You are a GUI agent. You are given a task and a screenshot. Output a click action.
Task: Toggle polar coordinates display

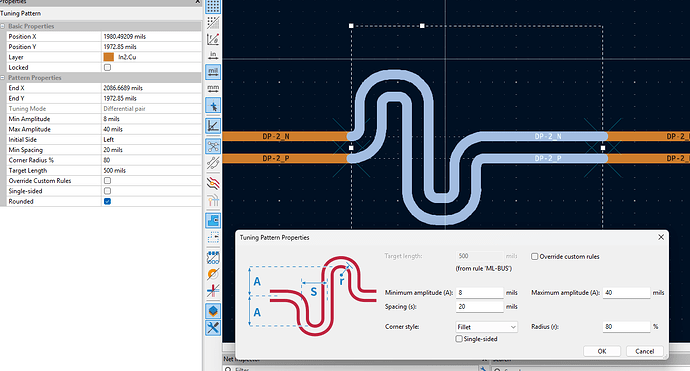point(213,39)
